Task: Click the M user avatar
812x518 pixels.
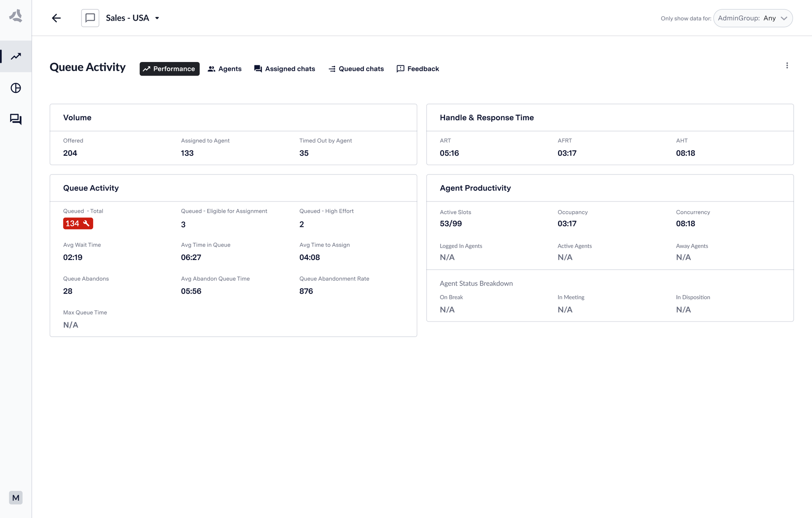Action: (16, 498)
